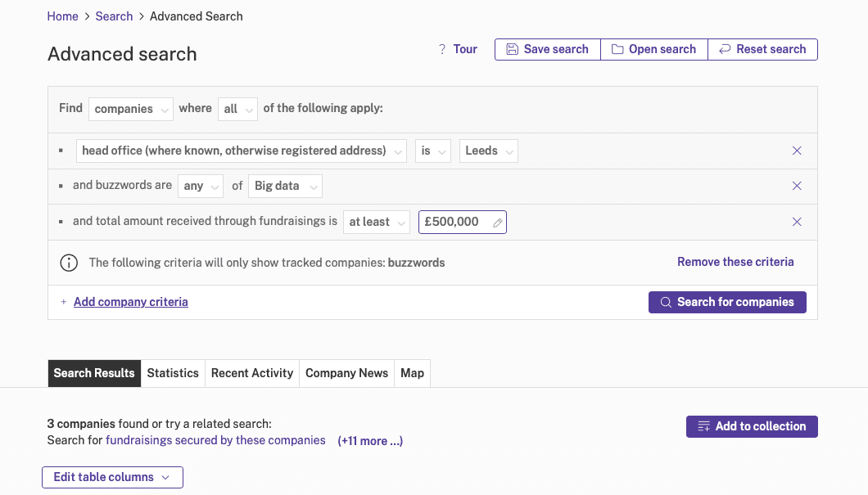Start the Tour help link
Image resolution: width=868 pixels, height=495 pixels.
pos(465,49)
